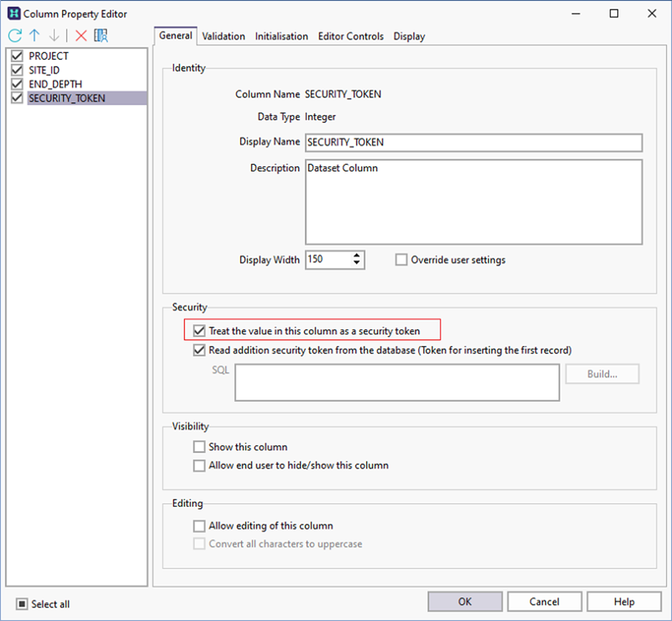Click the app icon in title bar
The height and width of the screenshot is (621, 672).
pyautogui.click(x=13, y=14)
